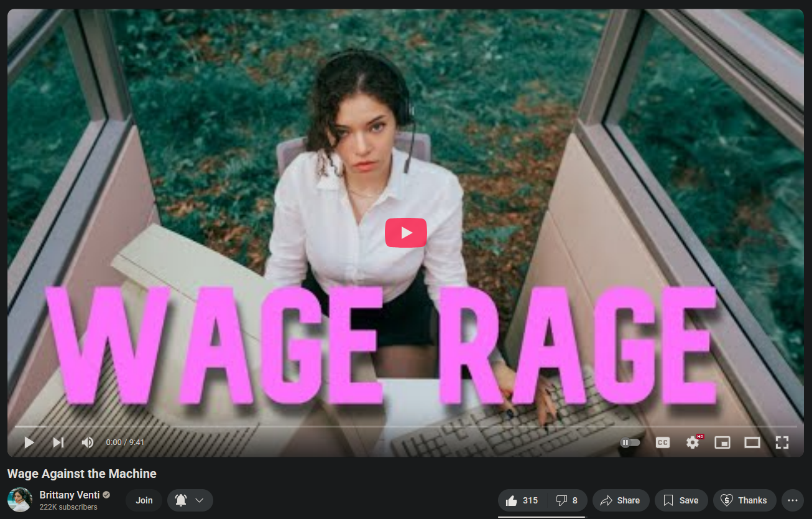The height and width of the screenshot is (519, 812).
Task: Dislike the video with thumbs down
Action: [566, 500]
